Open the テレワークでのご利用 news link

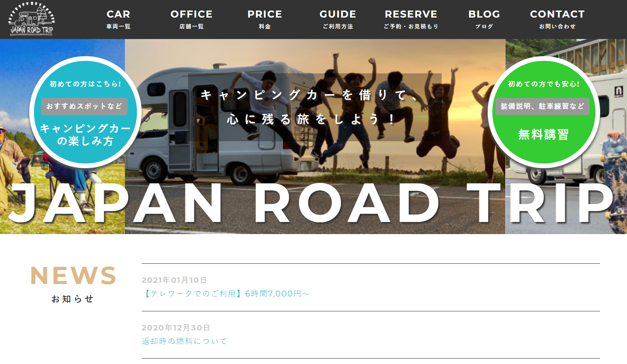click(226, 294)
